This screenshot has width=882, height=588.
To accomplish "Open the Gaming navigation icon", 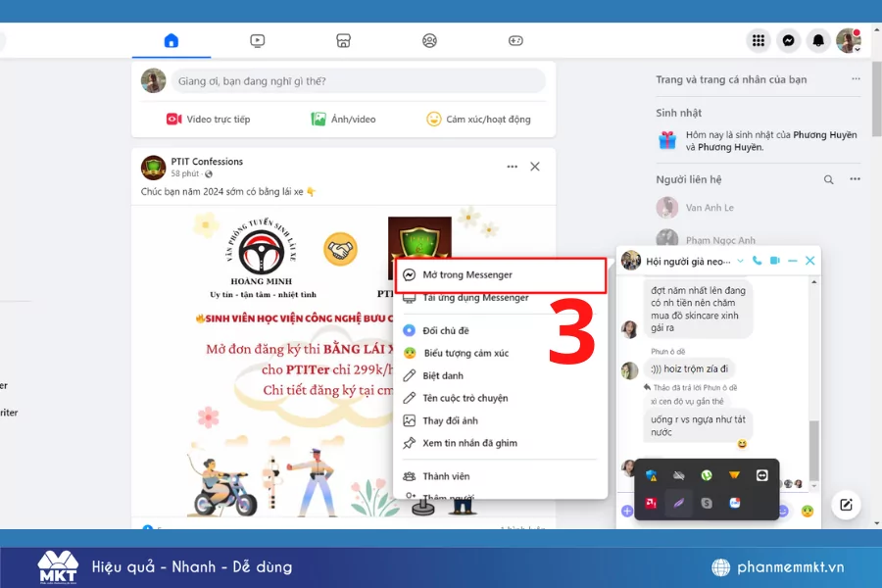I will (x=514, y=40).
